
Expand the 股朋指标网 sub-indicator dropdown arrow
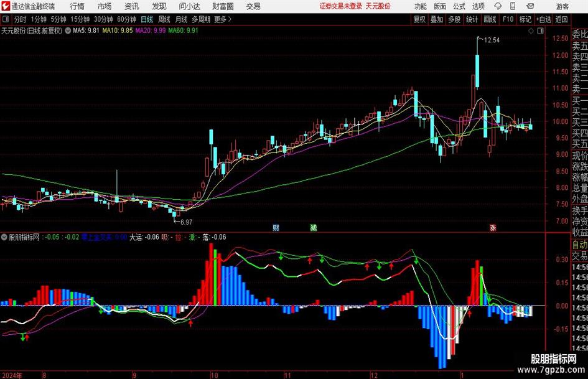(4, 237)
